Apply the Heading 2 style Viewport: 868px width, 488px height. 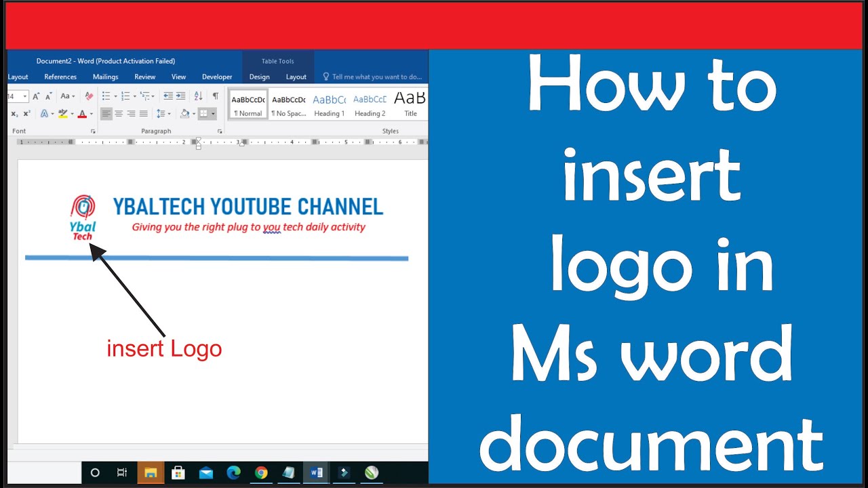pos(370,104)
